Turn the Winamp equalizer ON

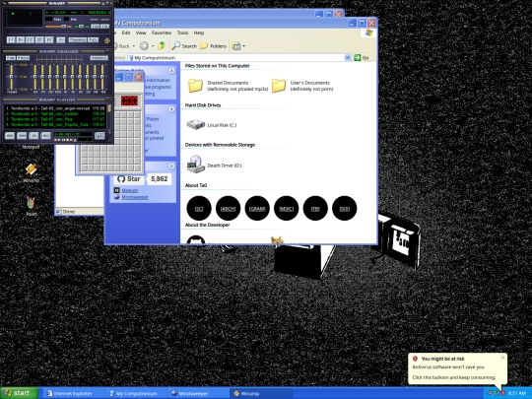(x=10, y=58)
